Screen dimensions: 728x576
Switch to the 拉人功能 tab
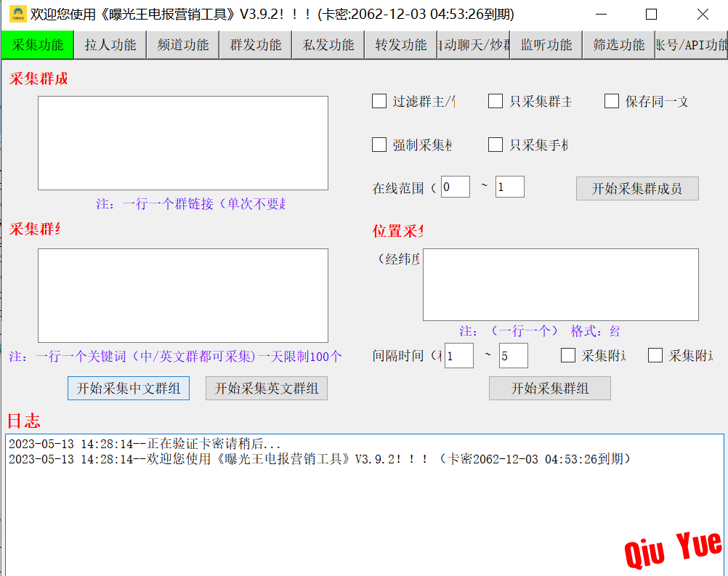[110, 45]
